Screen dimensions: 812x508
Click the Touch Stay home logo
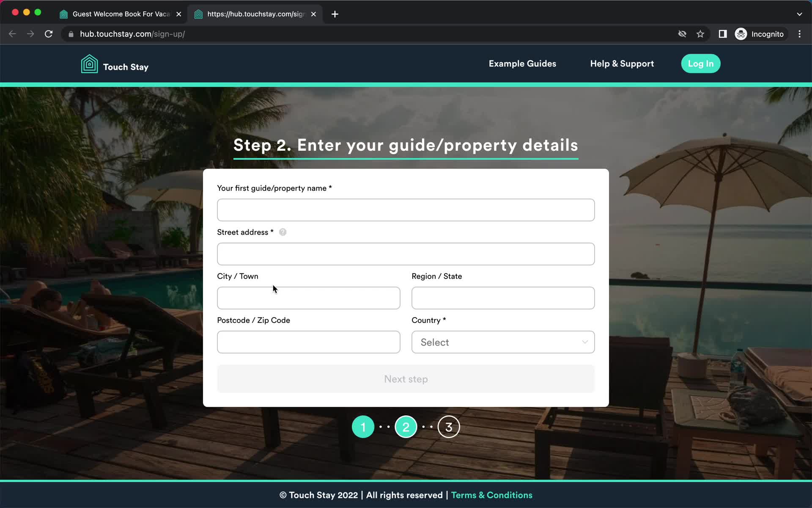click(114, 63)
